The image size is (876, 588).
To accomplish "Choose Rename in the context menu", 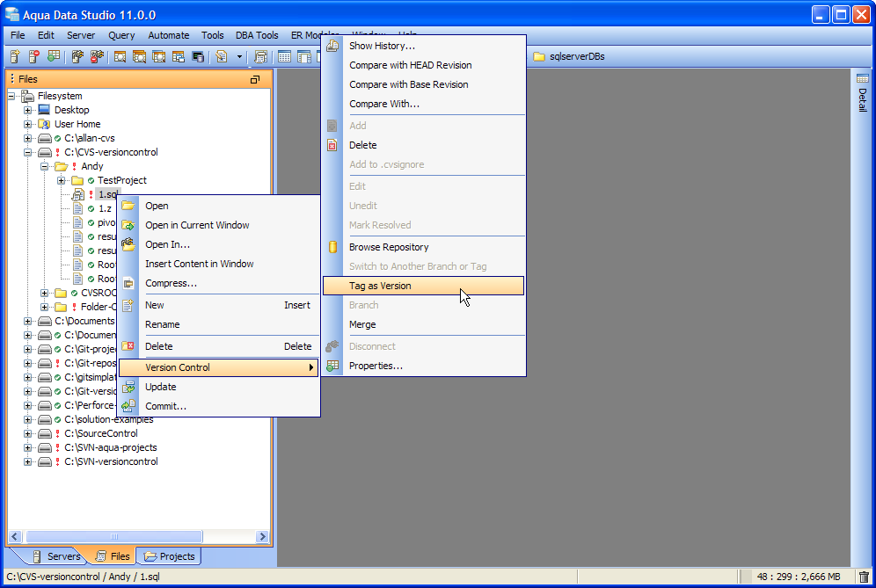I will pyautogui.click(x=218, y=324).
